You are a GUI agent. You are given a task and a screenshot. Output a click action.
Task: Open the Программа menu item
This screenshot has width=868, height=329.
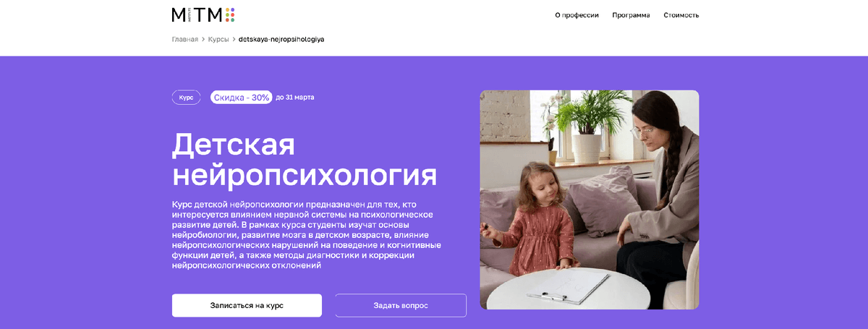pyautogui.click(x=631, y=15)
